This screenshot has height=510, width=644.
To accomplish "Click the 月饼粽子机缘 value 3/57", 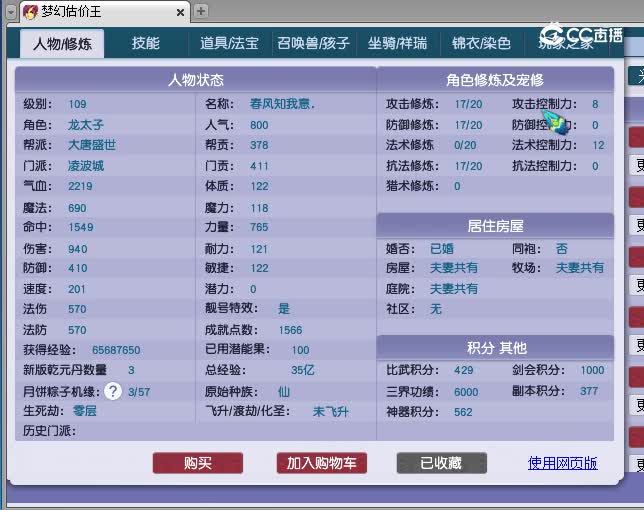I will (x=139, y=392).
